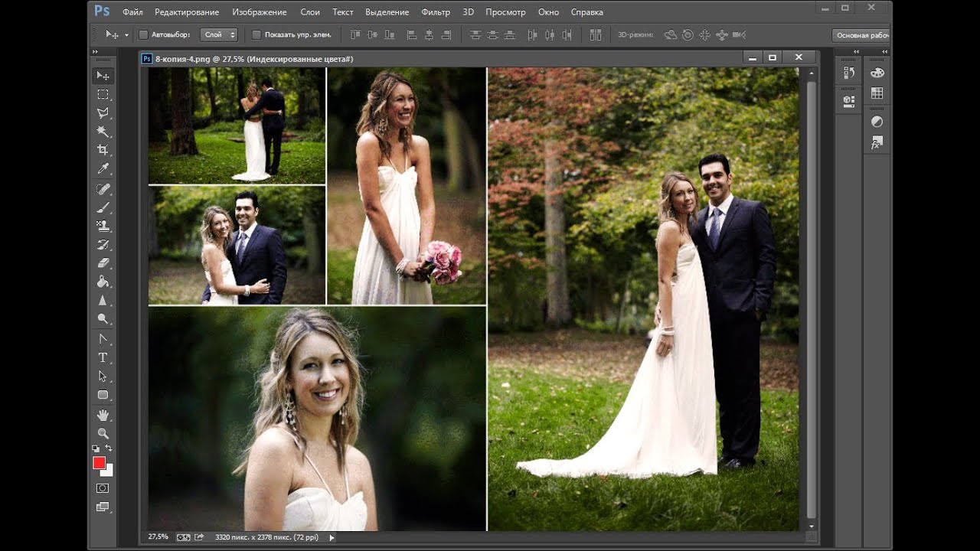
Task: Select the Magic Wand tool
Action: click(103, 132)
